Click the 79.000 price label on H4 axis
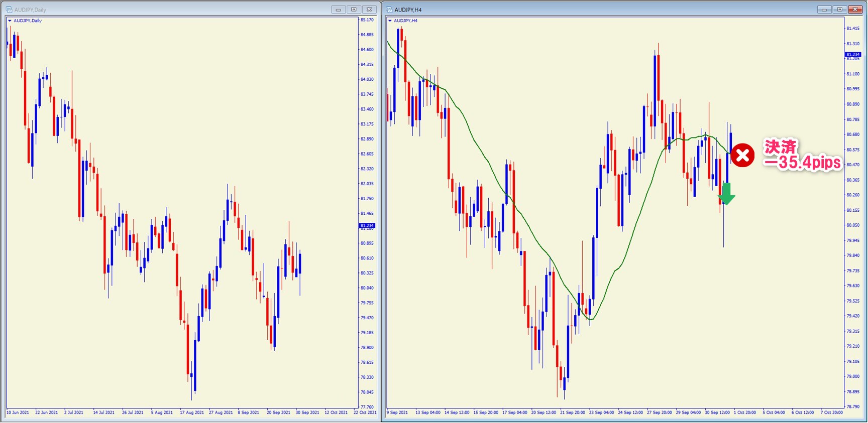 coord(853,376)
